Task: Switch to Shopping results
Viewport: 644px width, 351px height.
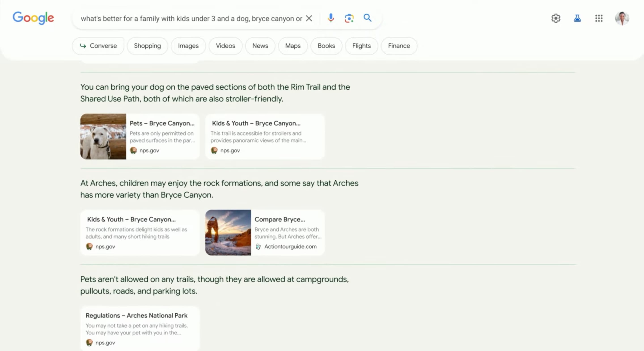Action: [x=147, y=46]
